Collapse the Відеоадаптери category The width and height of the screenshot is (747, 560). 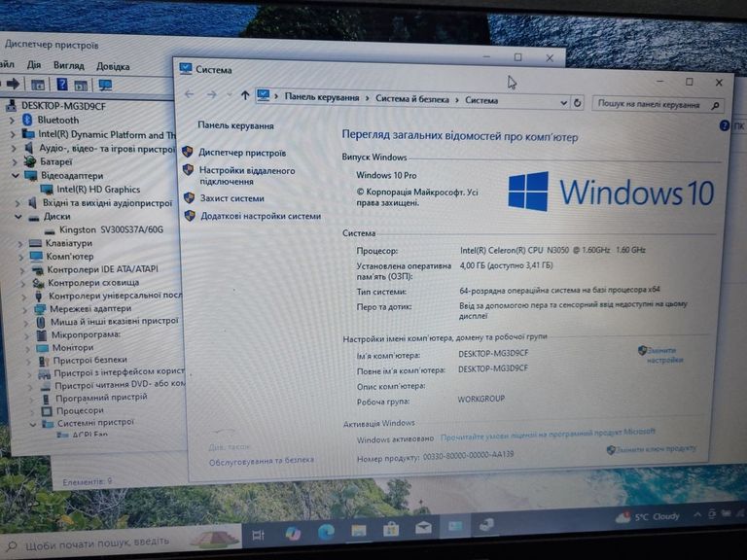(x=16, y=176)
